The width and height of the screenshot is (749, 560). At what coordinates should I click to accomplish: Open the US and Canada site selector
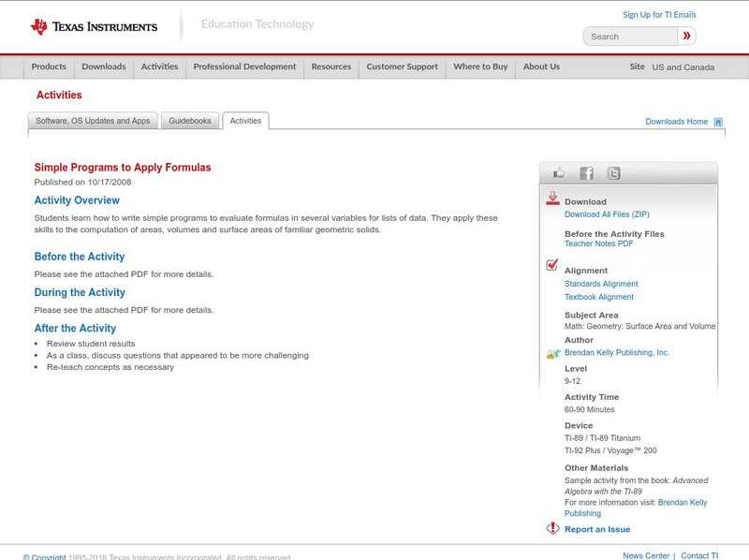[x=683, y=67]
